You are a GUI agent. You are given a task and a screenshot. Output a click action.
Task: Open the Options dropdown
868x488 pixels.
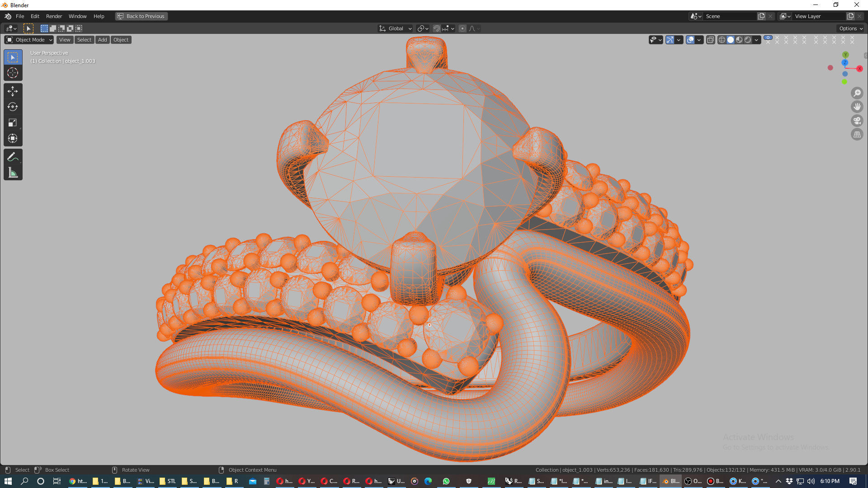coord(850,28)
